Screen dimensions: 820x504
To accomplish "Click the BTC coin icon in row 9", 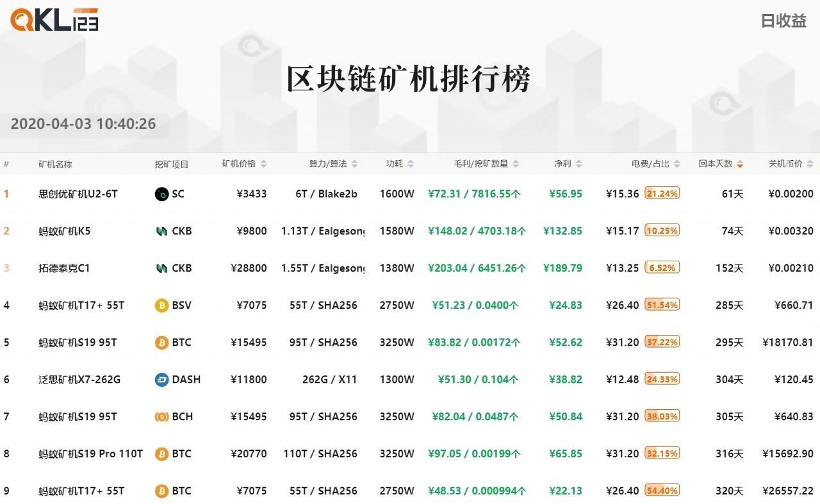I will coord(161,491).
